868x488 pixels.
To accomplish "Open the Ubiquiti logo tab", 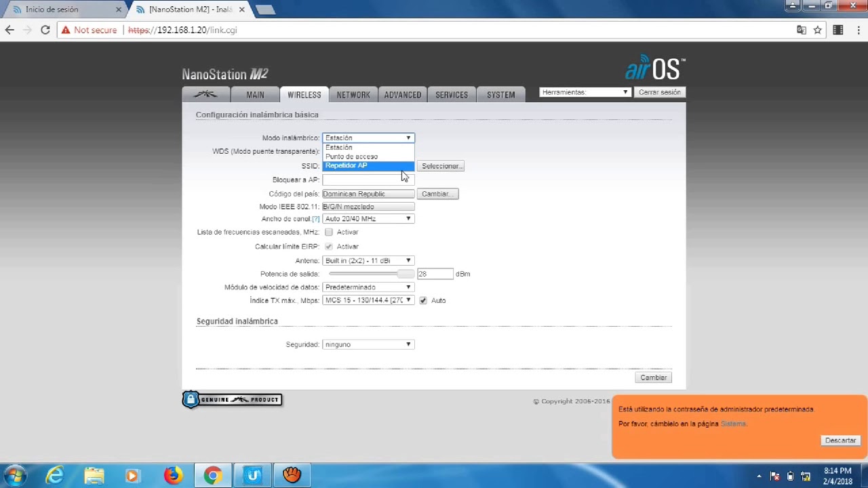I will 205,95.
